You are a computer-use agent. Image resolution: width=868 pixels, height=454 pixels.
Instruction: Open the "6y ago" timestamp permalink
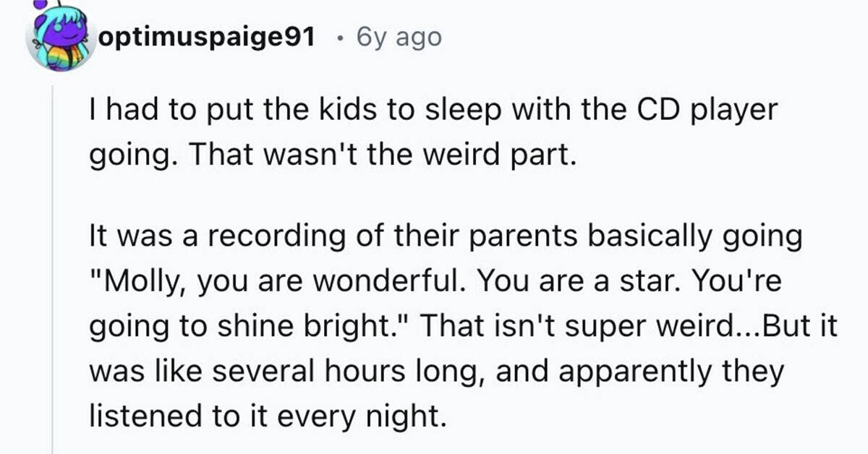pos(399,37)
